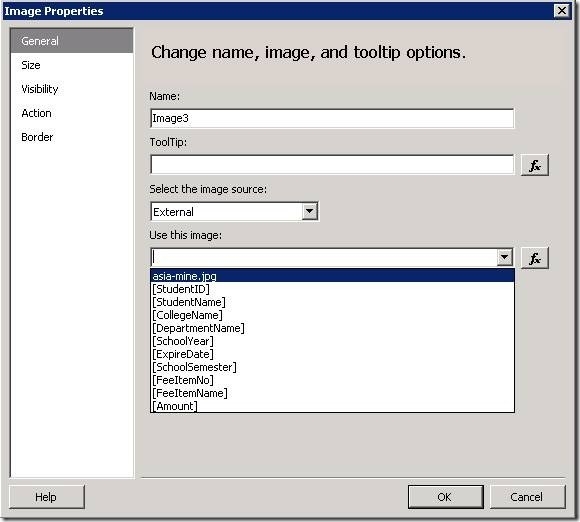Click the ToolTip text box

click(x=332, y=165)
